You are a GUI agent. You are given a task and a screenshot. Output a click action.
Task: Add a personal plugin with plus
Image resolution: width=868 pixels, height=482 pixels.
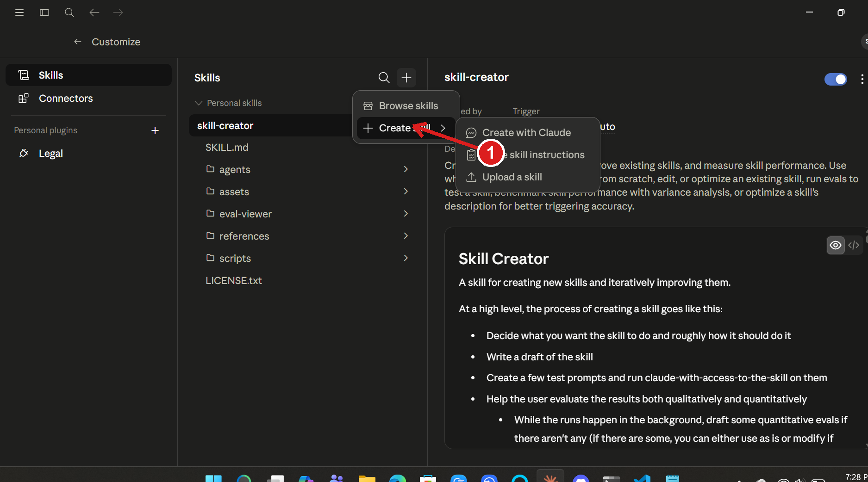155,130
